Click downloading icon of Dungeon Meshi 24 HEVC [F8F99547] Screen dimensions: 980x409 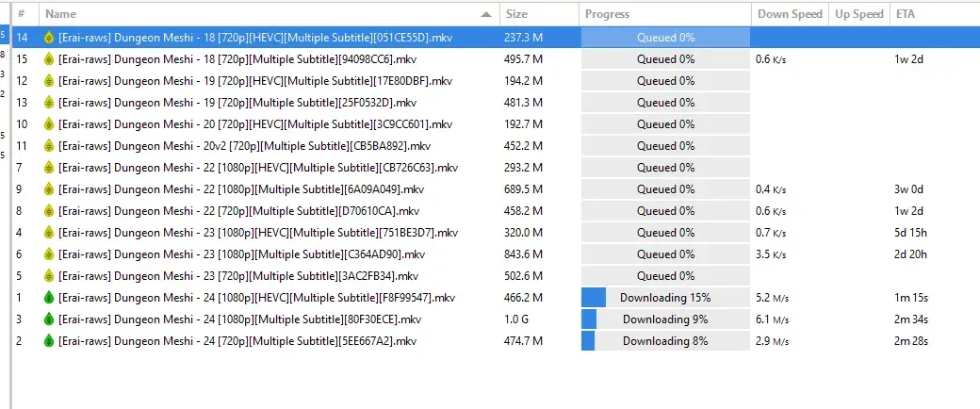[49, 298]
